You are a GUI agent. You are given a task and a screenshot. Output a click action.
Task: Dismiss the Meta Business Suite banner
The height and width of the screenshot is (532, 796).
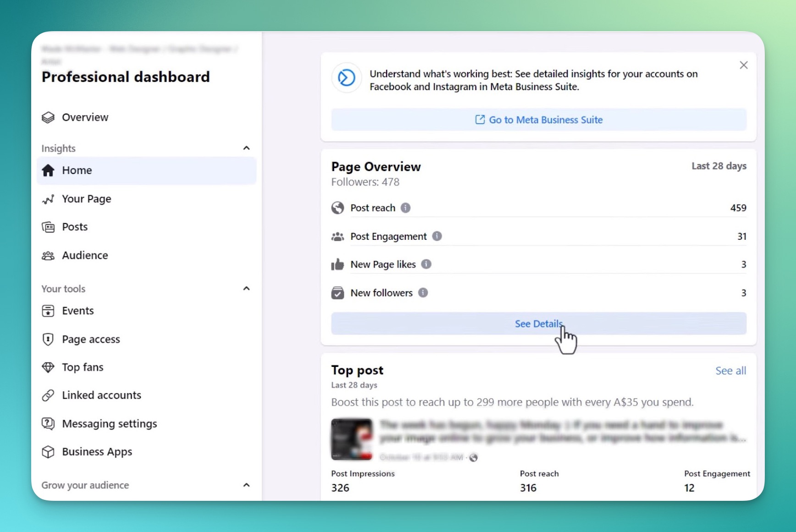tap(743, 65)
